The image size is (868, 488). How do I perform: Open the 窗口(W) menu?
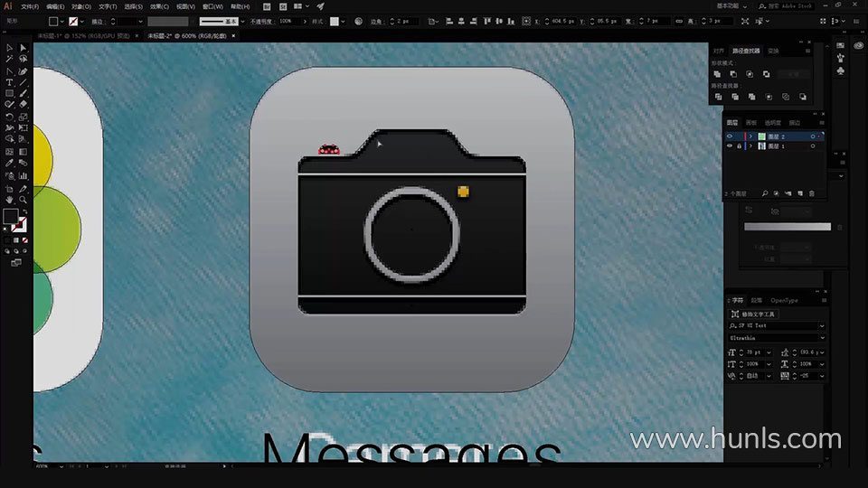point(212,6)
